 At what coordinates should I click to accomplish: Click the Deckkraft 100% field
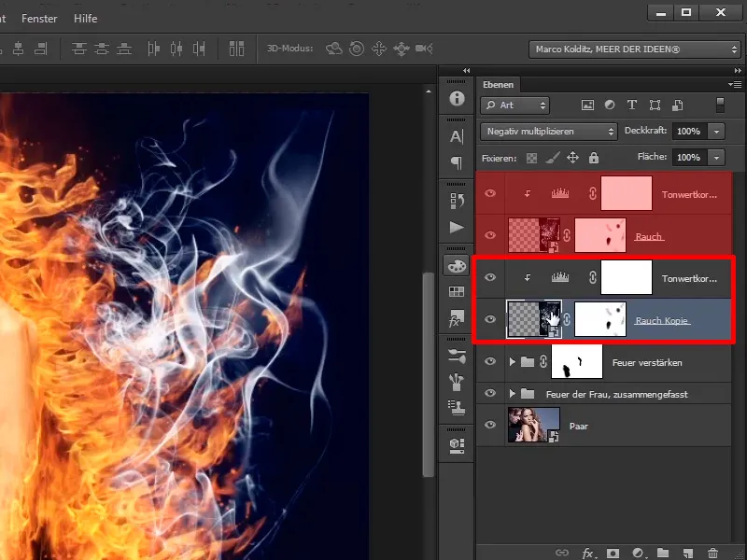tap(689, 132)
